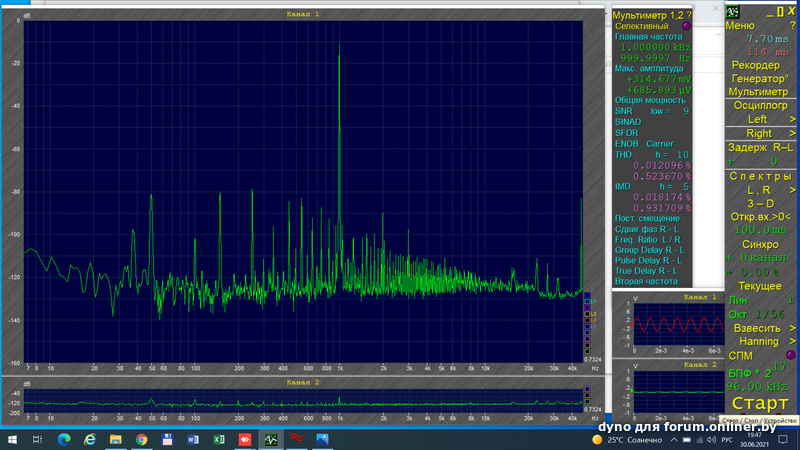Click the Мультиметр help question mark
The height and width of the screenshot is (450, 800).
(x=688, y=16)
